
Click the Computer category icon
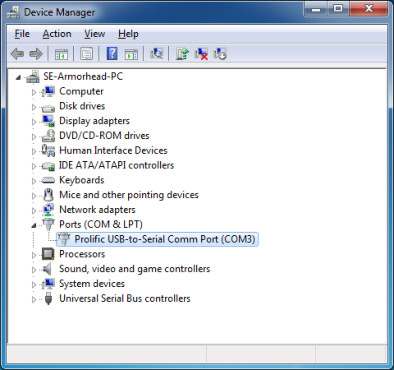tap(48, 91)
